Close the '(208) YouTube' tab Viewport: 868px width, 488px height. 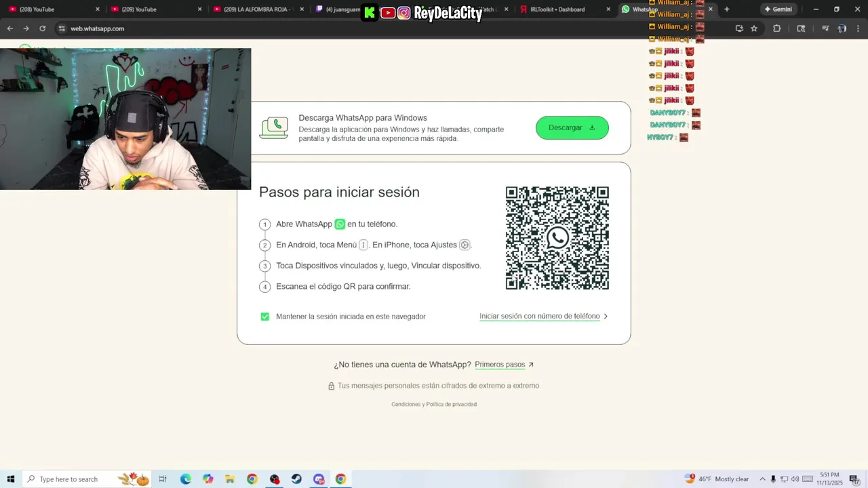coord(98,9)
